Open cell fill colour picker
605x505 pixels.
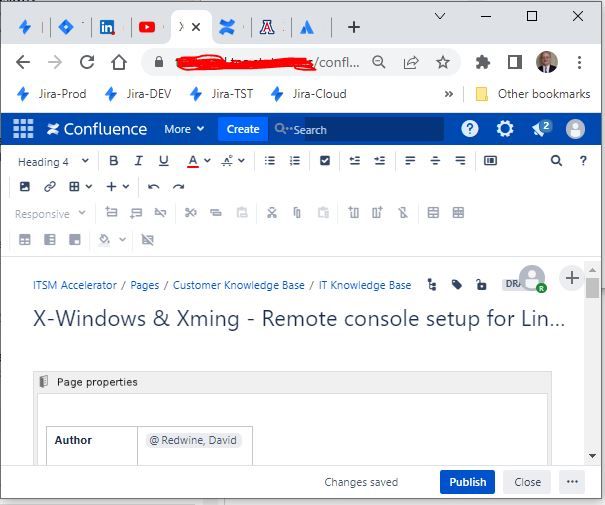pos(104,240)
